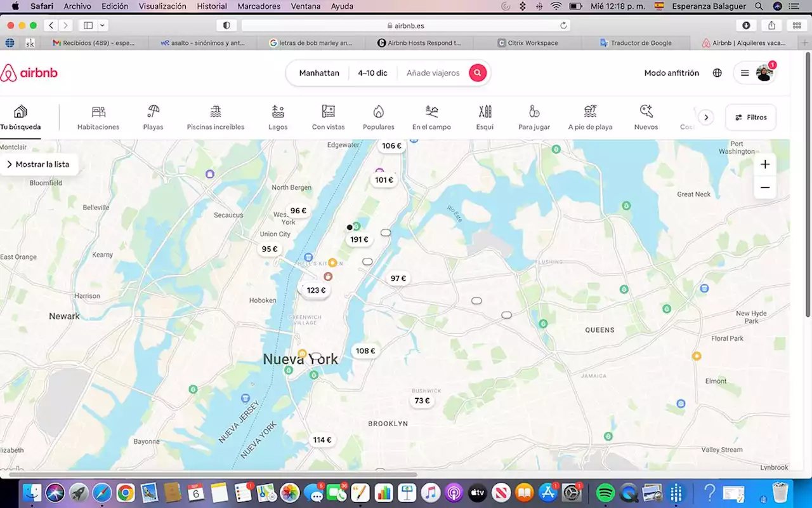Open Finder from the Dock
The image size is (812, 508).
(32, 492)
